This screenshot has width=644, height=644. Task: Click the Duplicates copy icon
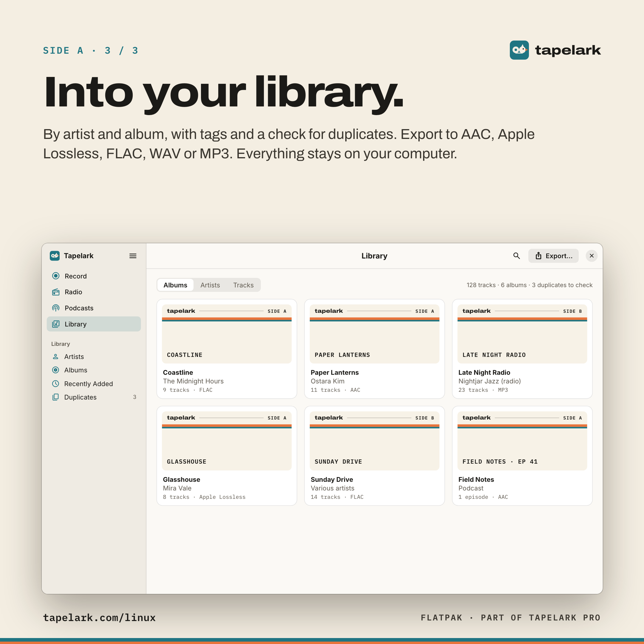(56, 397)
